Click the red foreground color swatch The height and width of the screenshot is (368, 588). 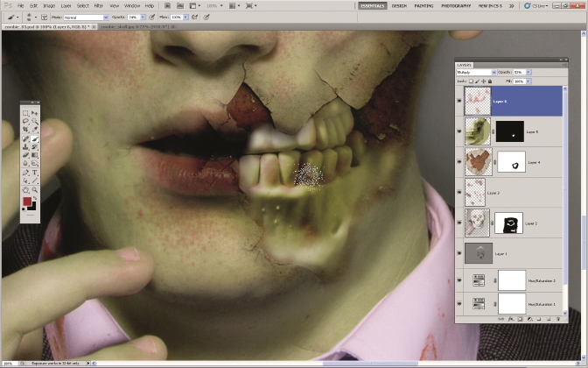(27, 202)
